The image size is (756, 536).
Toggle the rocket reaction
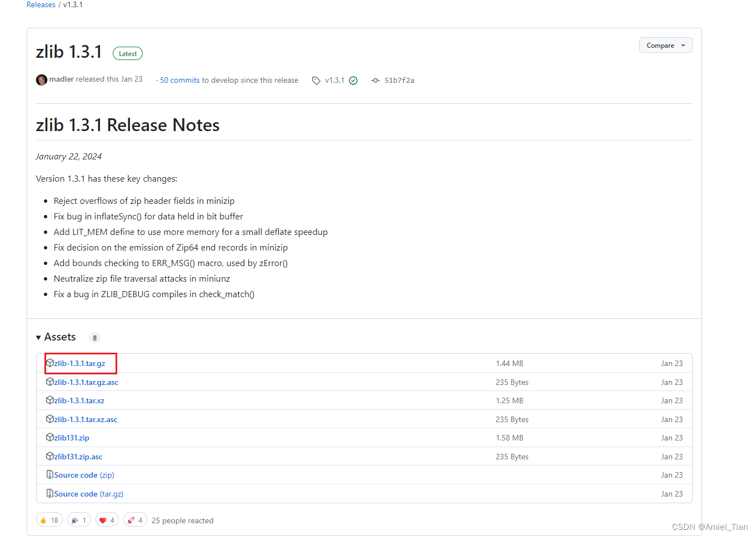(135, 520)
